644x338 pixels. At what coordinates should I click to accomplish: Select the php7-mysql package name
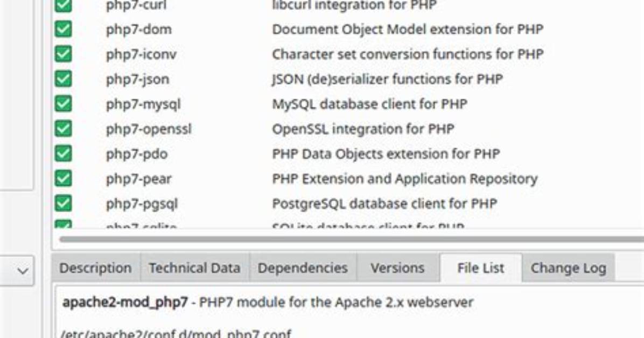click(143, 105)
